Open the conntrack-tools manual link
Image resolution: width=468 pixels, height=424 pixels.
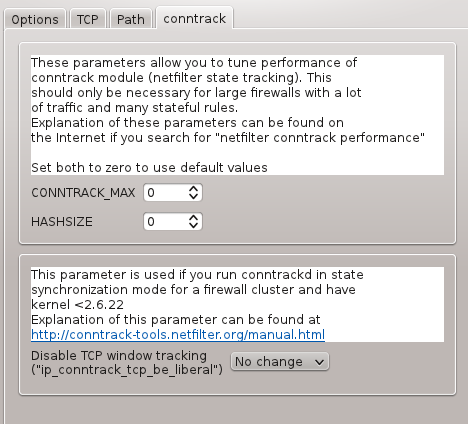point(178,334)
